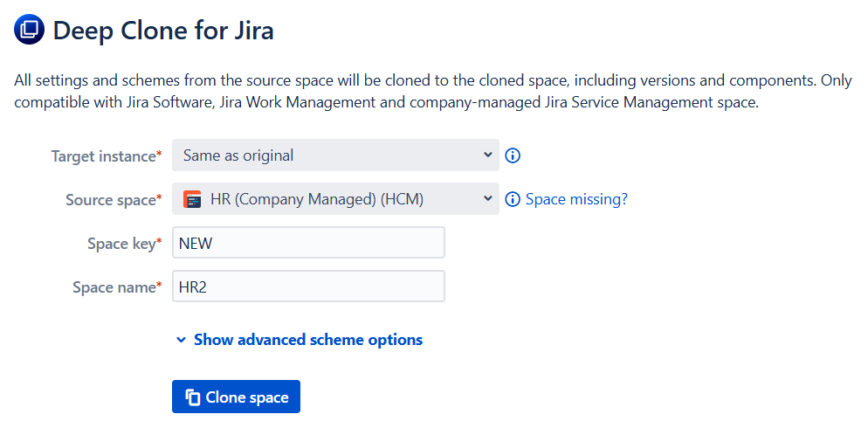Expand Show advanced scheme options
The image size is (868, 428).
pyautogui.click(x=307, y=341)
